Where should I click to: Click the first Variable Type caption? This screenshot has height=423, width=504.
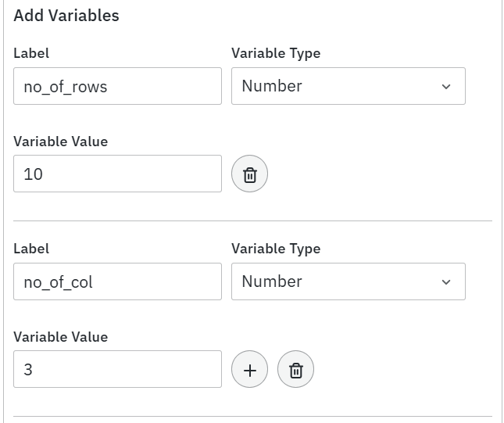276,53
